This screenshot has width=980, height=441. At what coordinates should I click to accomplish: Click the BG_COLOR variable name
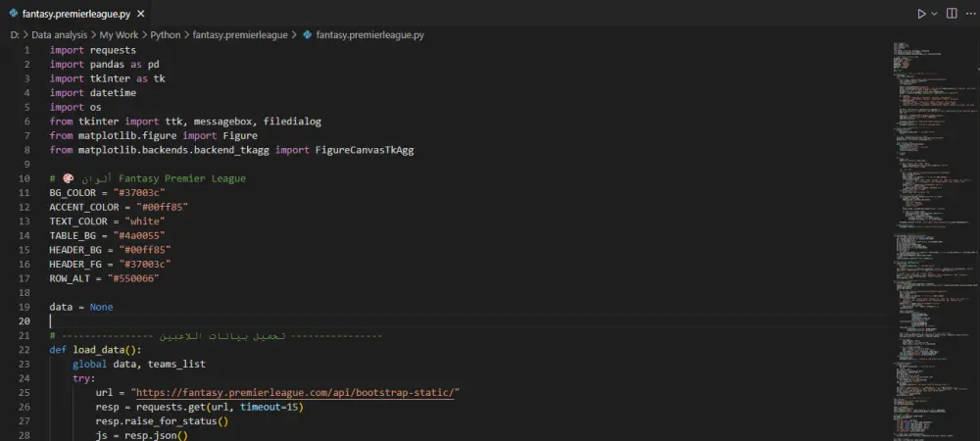[73, 192]
